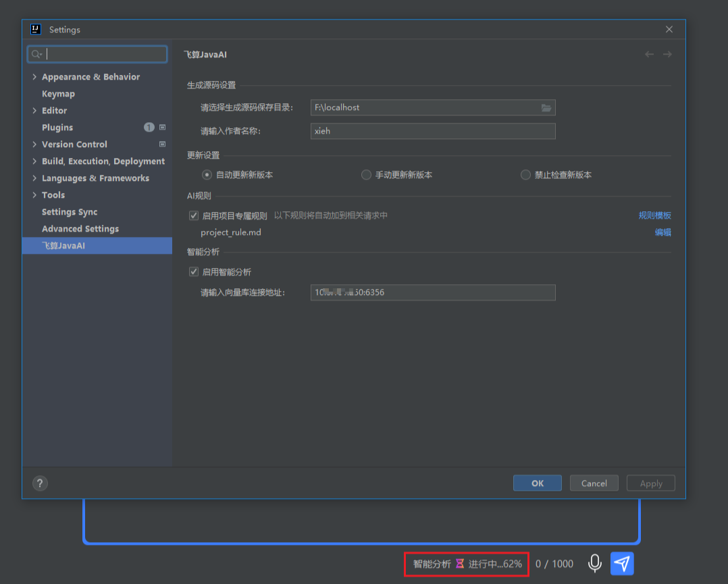
Task: Click the forward navigation arrow
Action: (667, 54)
